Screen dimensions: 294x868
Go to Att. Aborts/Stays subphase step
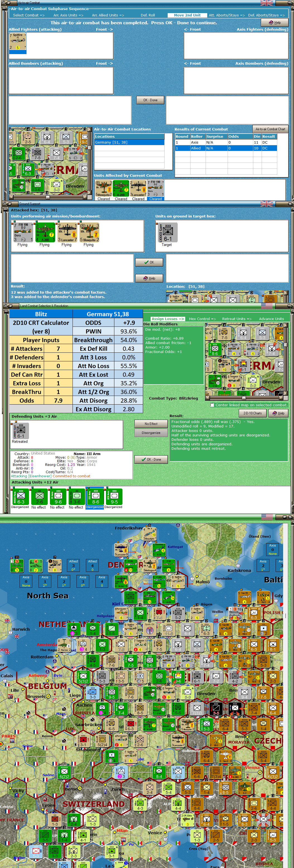coord(226,15)
